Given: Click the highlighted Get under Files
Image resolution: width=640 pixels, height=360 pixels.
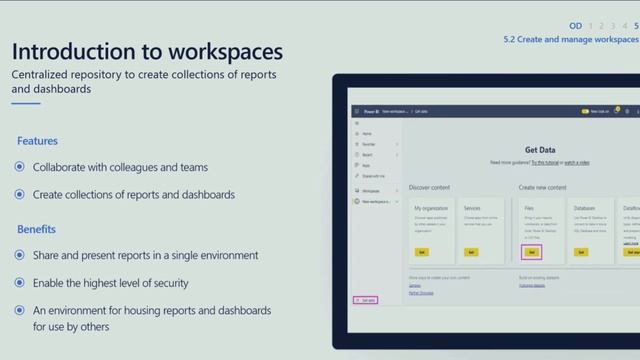Looking at the screenshot, I should point(531,252).
